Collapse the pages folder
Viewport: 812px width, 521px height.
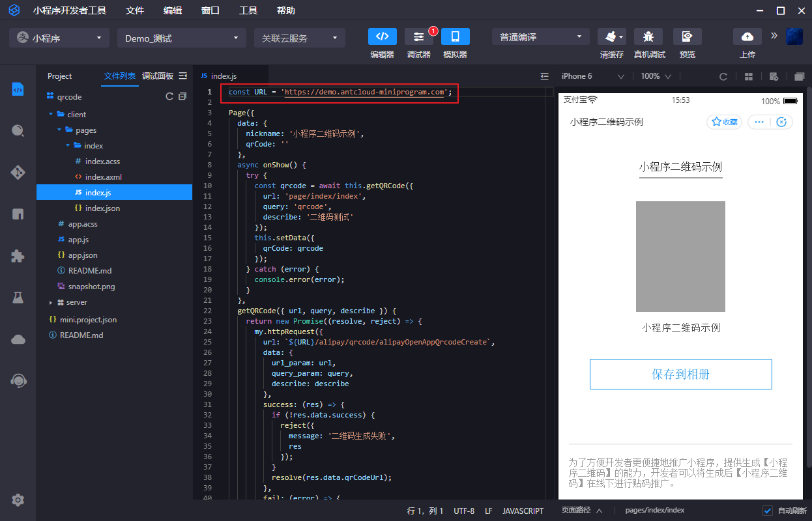coord(59,130)
